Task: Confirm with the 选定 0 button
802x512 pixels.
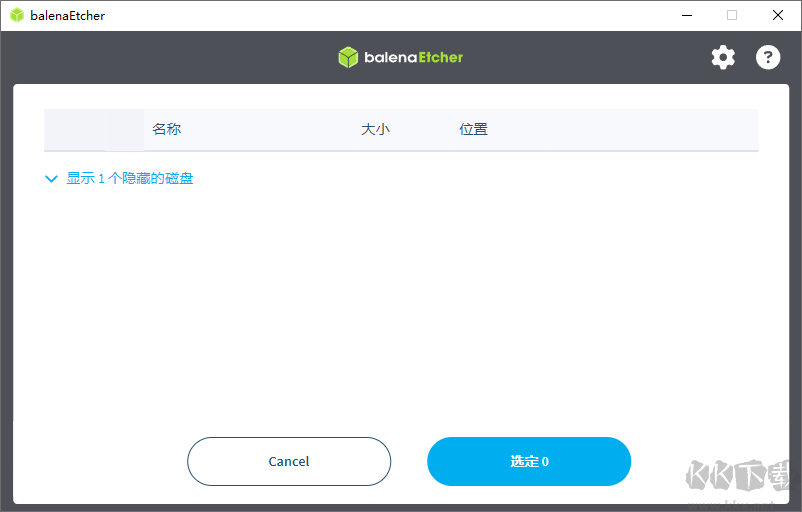Action: coord(529,461)
